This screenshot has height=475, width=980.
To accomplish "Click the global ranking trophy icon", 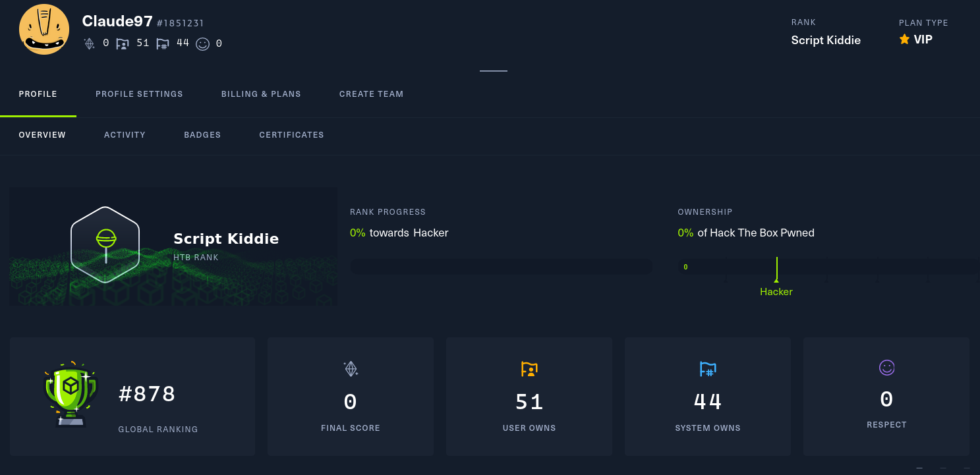I will 71,394.
